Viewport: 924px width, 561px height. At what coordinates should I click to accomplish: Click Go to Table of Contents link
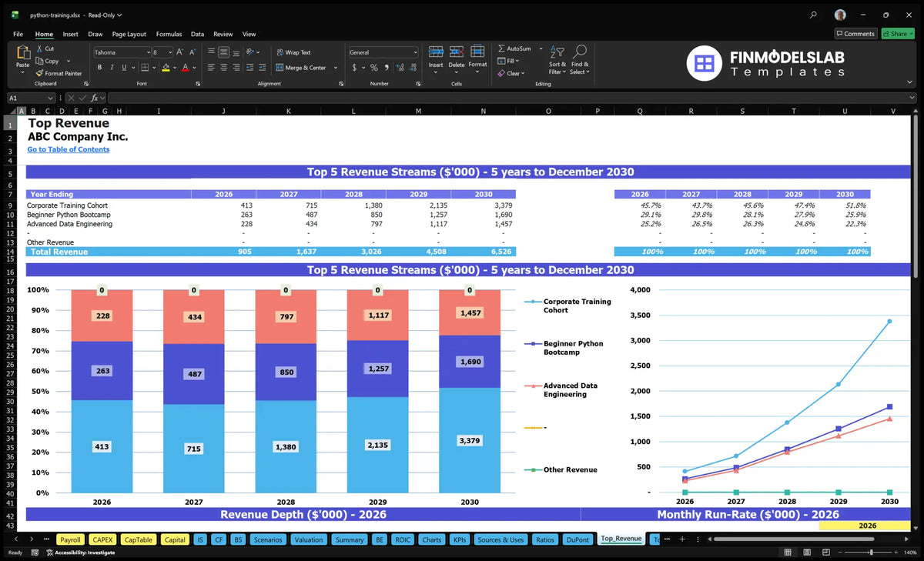tap(69, 149)
